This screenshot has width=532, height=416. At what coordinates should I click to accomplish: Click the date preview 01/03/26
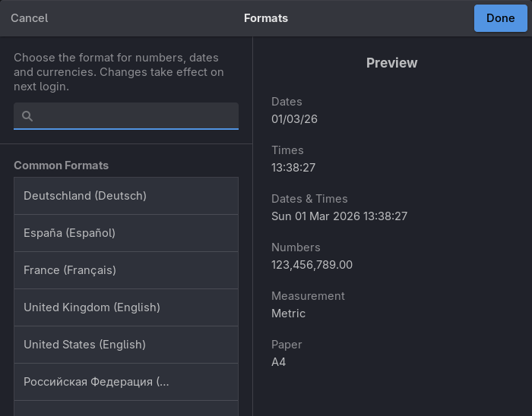point(294,119)
